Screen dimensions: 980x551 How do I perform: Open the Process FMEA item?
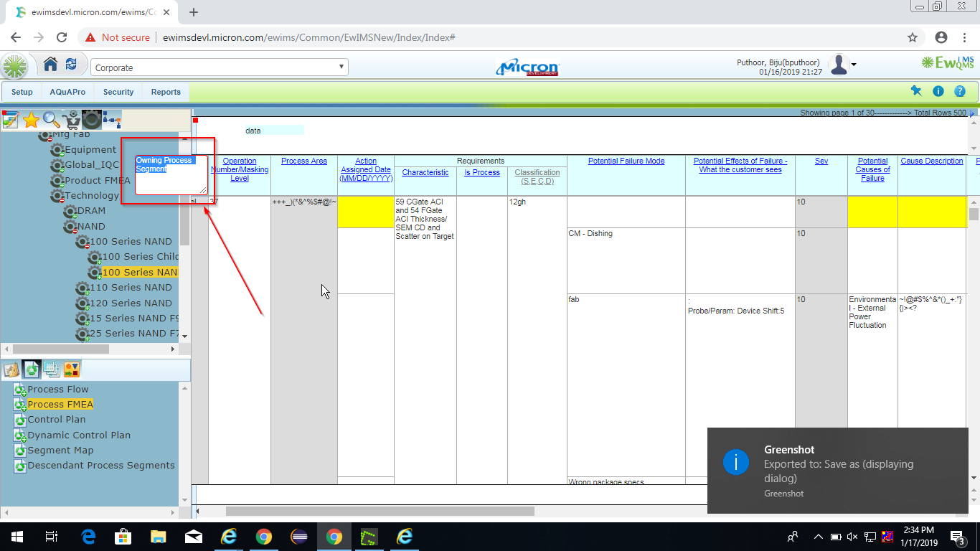click(60, 404)
